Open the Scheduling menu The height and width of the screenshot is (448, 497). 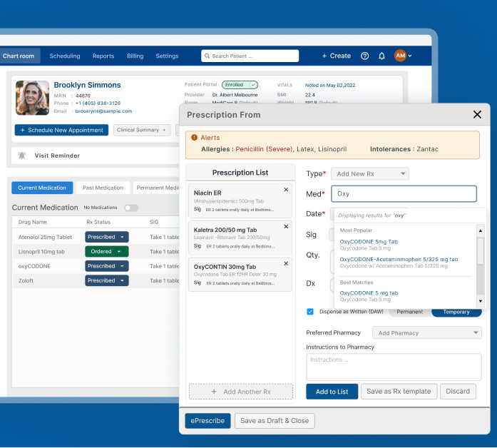(x=65, y=56)
